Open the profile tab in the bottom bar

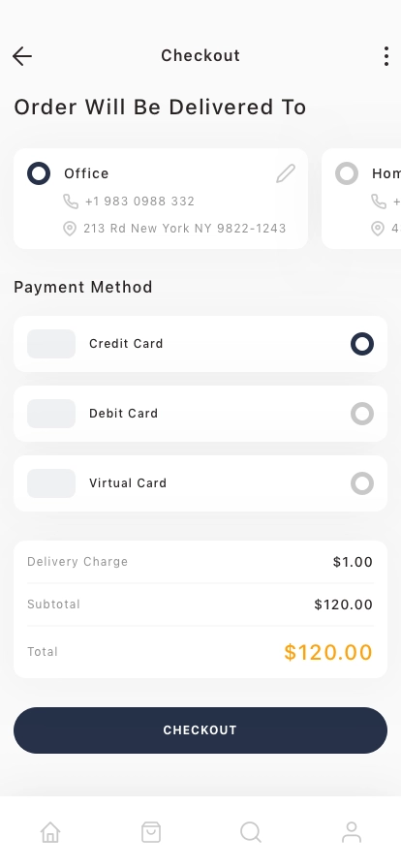click(x=352, y=832)
